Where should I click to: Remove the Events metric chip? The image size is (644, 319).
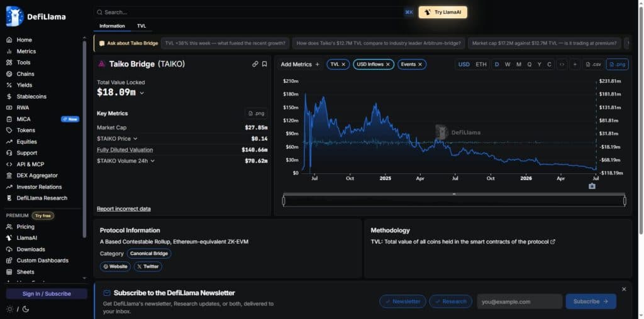[x=419, y=65]
